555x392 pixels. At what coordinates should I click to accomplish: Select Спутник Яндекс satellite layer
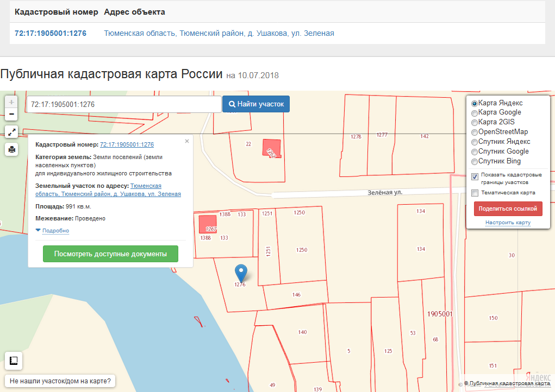click(475, 142)
